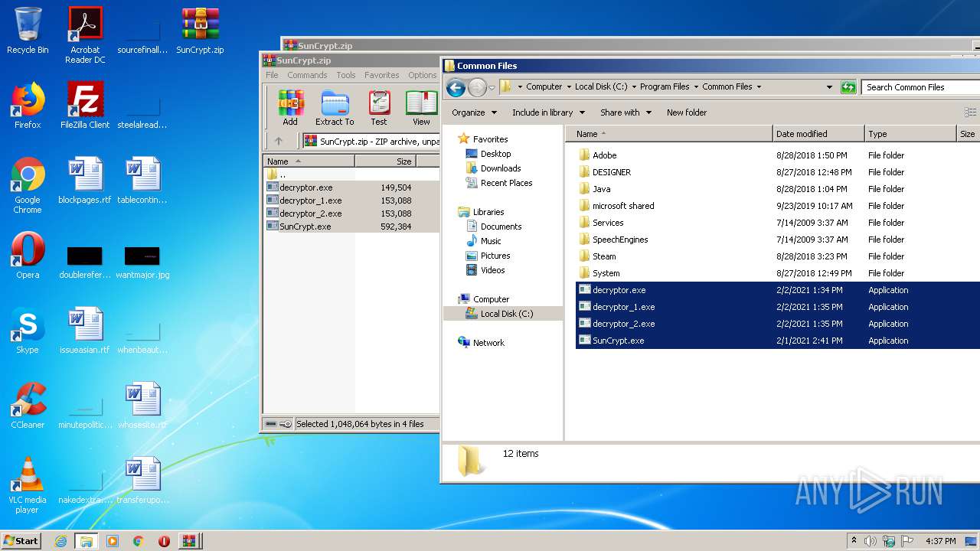The height and width of the screenshot is (551, 980).
Task: Click New folder button
Action: click(687, 112)
